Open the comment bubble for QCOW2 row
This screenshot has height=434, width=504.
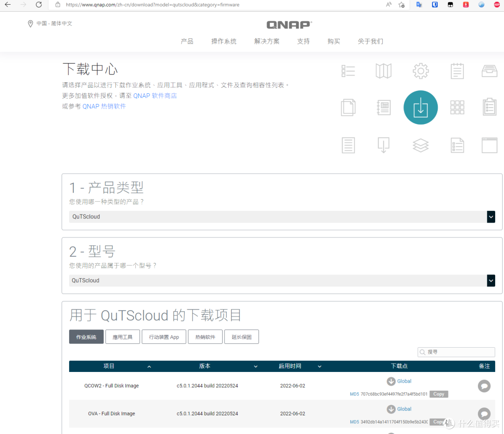click(484, 386)
